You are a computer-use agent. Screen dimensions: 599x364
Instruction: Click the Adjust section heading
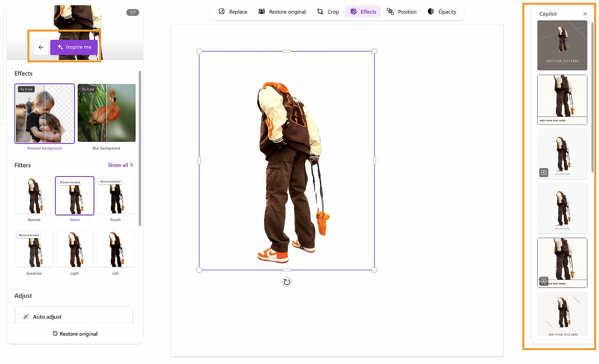23,296
